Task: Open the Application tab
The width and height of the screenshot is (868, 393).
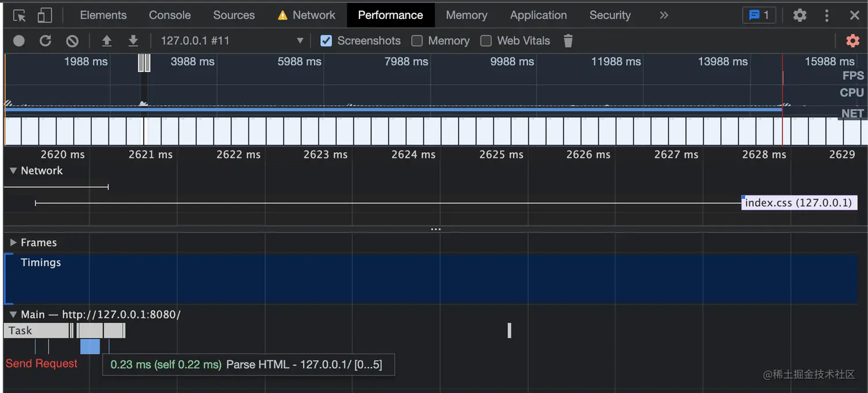Action: [538, 16]
